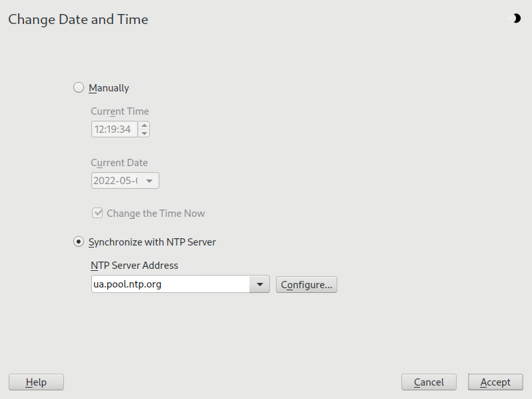Viewport: 532px width, 399px height.
Task: Click the moon icon in the top-right corner
Action: tap(515, 19)
